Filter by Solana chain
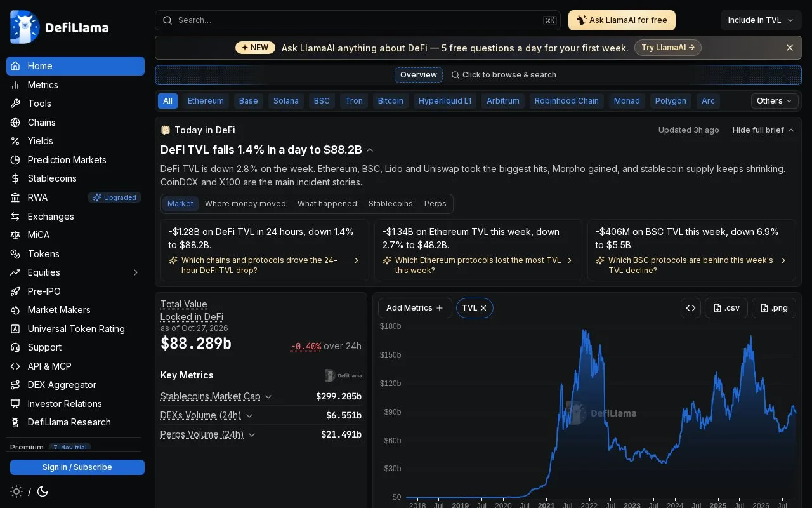The width and height of the screenshot is (812, 508). pos(286,101)
